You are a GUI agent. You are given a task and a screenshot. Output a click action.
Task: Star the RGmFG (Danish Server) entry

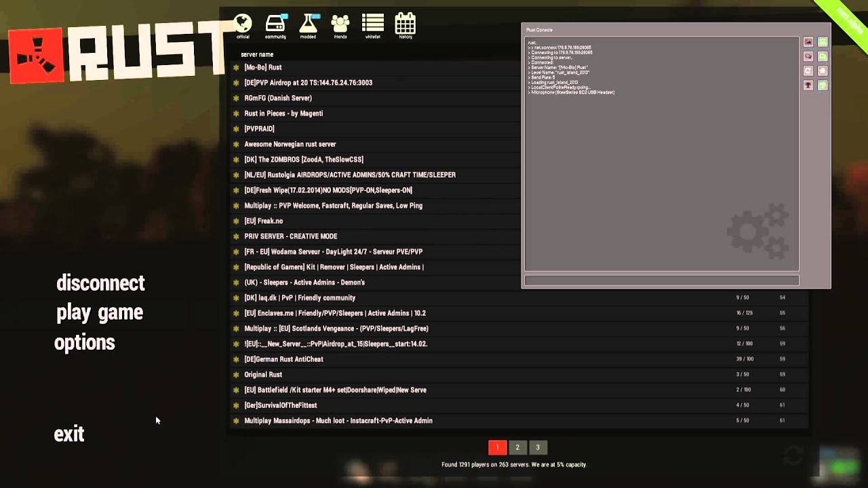(236, 98)
